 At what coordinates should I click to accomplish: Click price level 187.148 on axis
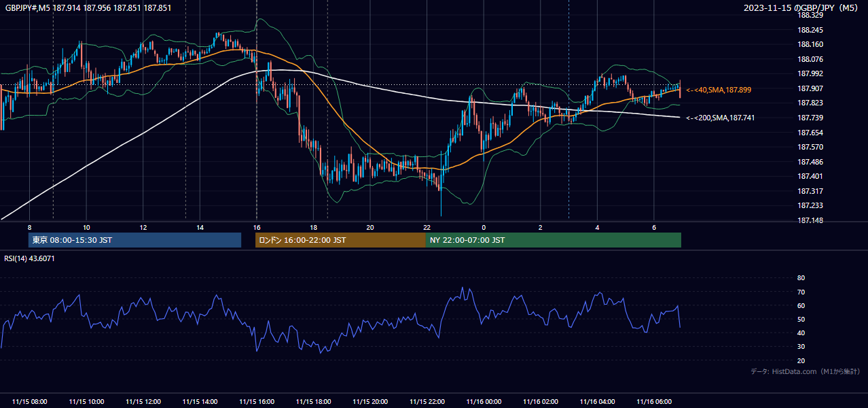coord(810,220)
